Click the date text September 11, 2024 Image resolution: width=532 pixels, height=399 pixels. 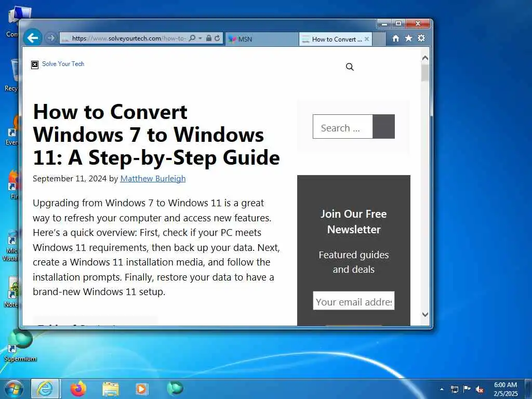[70, 179]
